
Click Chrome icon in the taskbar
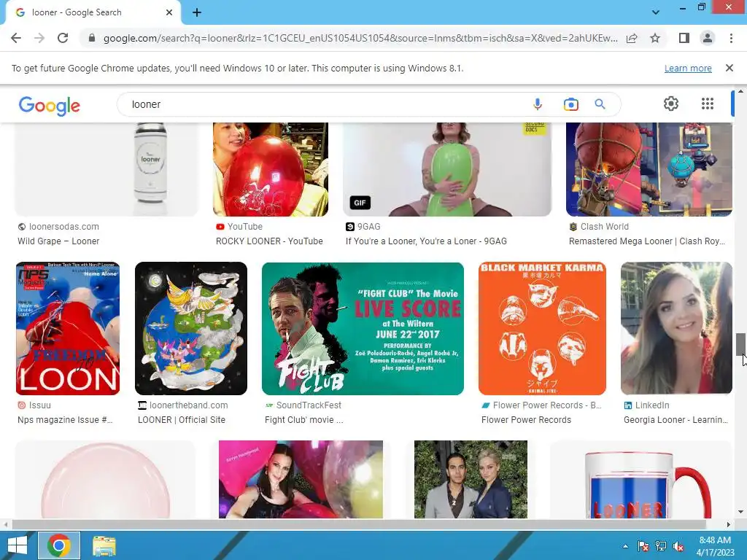coord(59,545)
